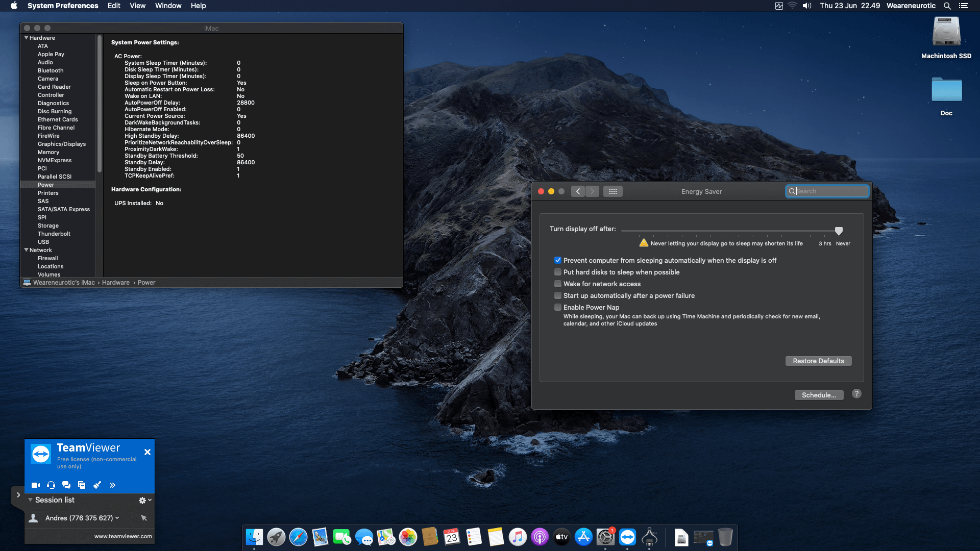
Task: Click the Schedule... button
Action: click(x=819, y=395)
